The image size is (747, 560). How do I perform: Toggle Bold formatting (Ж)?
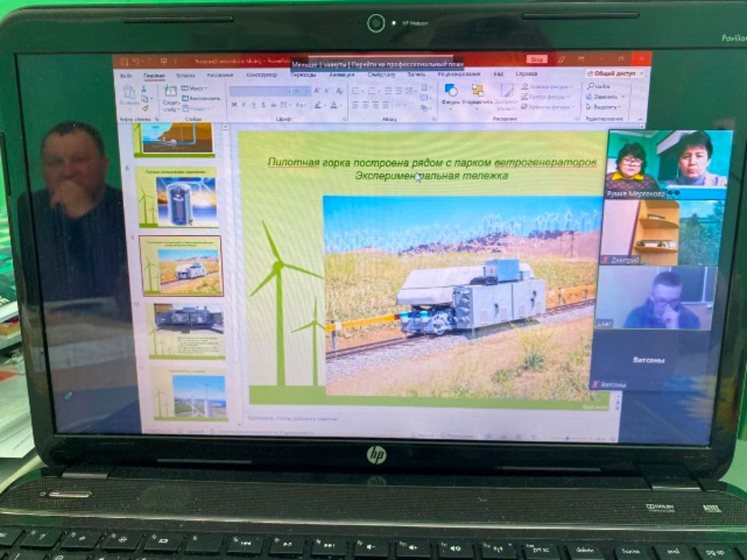(233, 105)
